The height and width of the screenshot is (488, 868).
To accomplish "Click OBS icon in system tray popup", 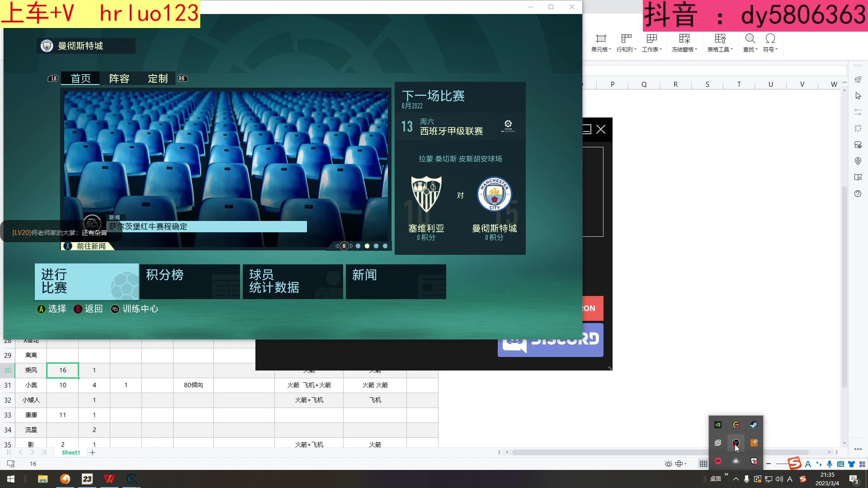I will 736,443.
